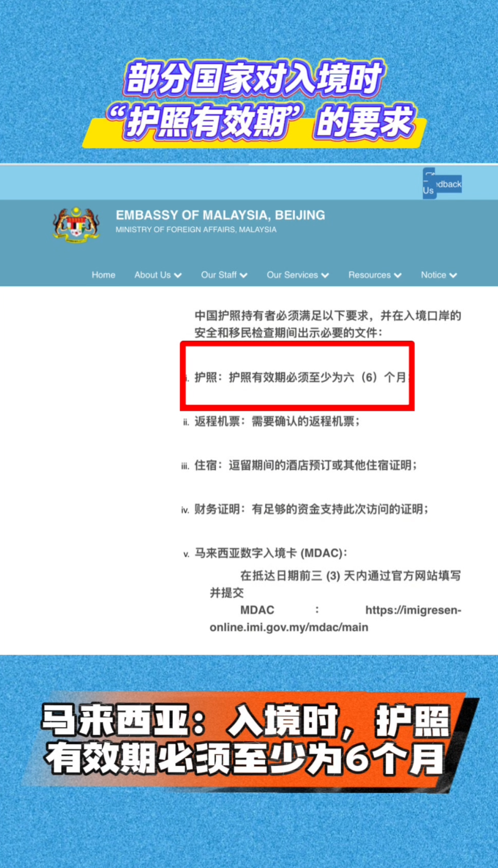This screenshot has height=868, width=498.
Task: Open the Resources menu chevron
Action: (397, 275)
